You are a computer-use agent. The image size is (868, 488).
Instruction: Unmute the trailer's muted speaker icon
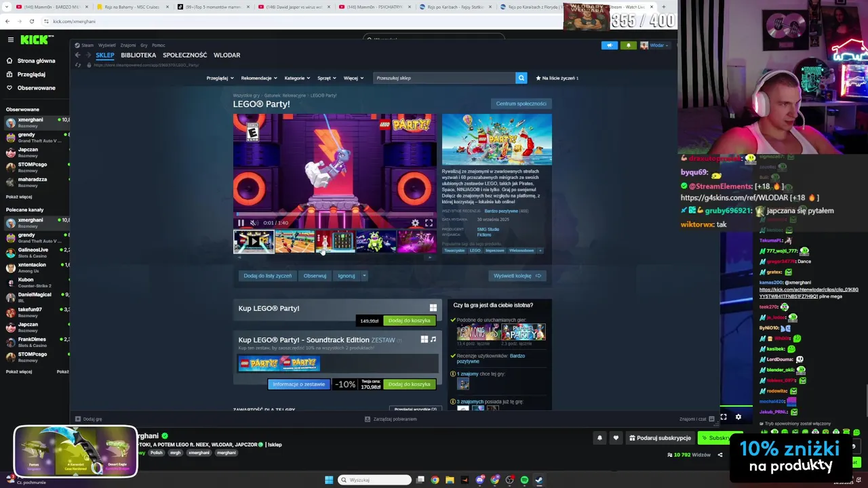click(x=253, y=222)
